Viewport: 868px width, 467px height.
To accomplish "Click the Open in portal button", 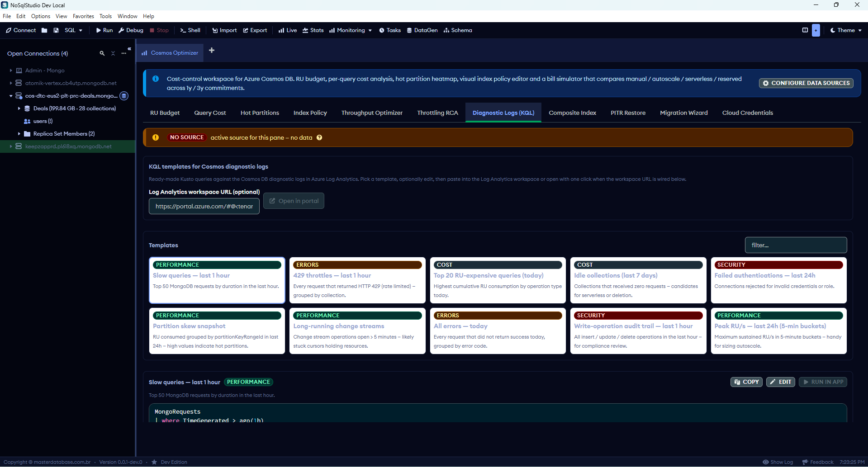I will click(294, 201).
